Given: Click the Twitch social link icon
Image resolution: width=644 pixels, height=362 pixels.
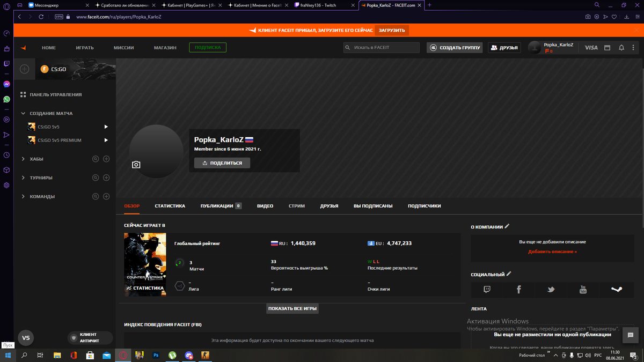Looking at the screenshot, I should (x=487, y=290).
